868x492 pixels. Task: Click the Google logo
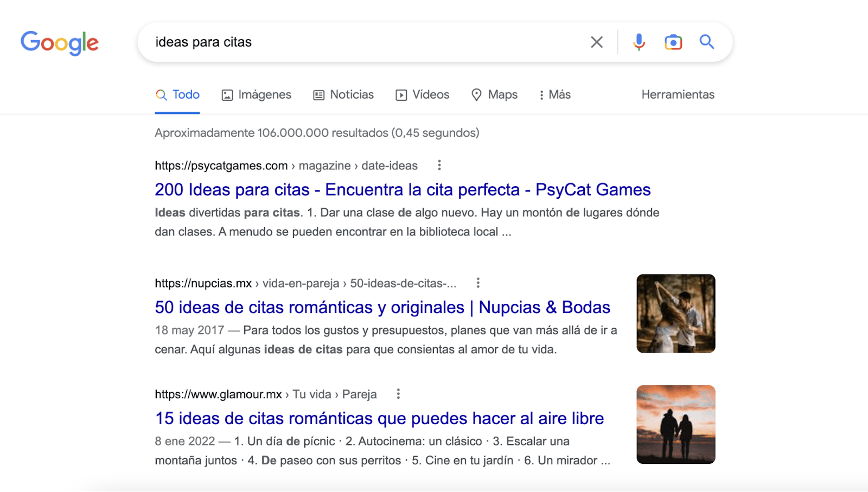pos(60,43)
